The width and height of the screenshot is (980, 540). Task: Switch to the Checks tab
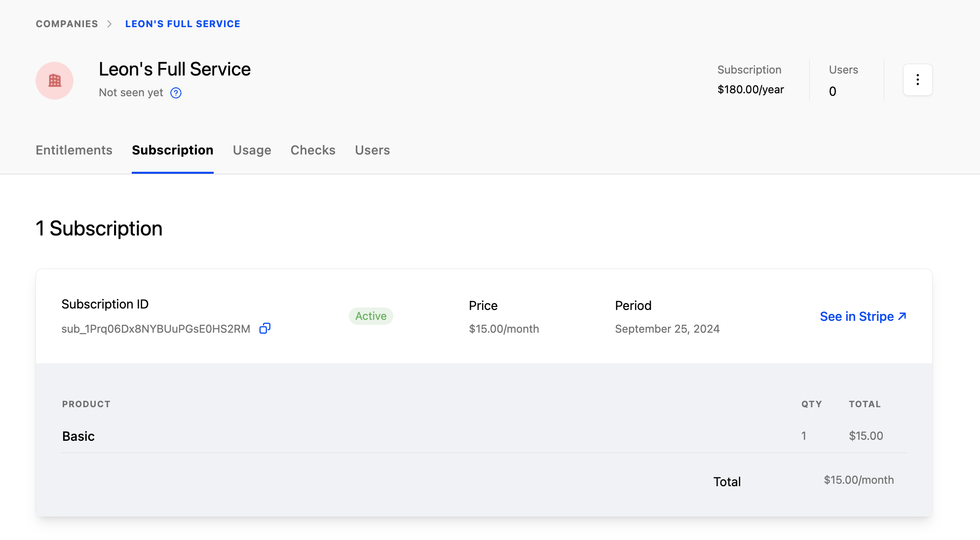[x=313, y=150]
